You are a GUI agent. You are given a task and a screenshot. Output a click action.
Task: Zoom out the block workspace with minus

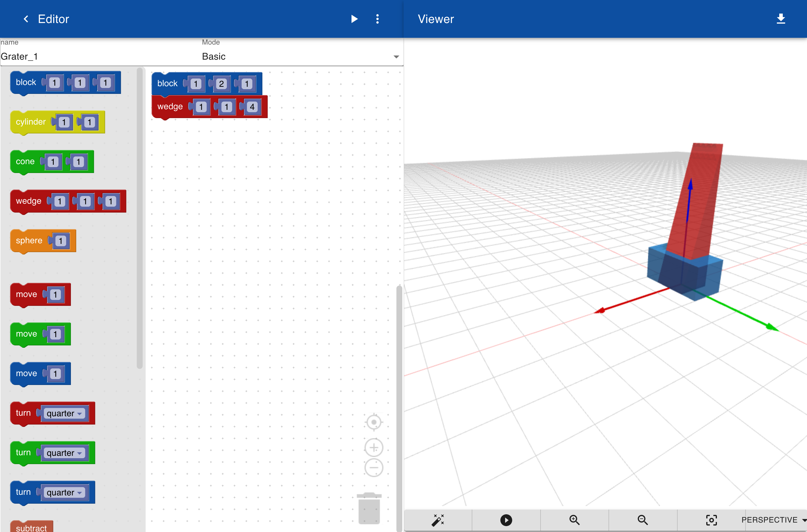[x=374, y=468]
